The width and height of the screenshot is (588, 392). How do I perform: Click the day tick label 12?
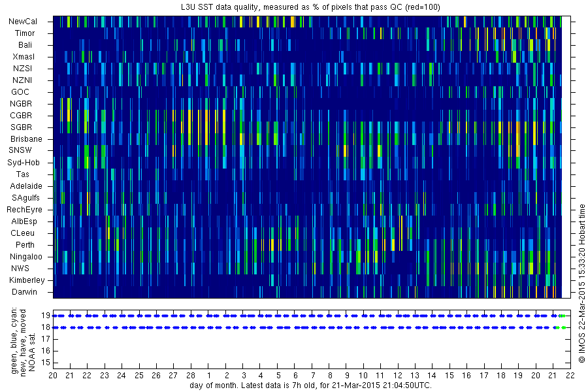[x=398, y=376]
